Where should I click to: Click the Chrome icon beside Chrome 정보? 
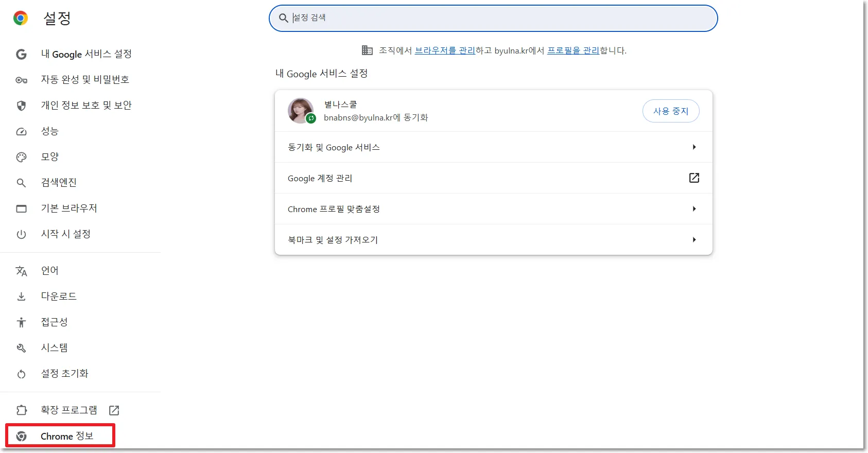21,437
